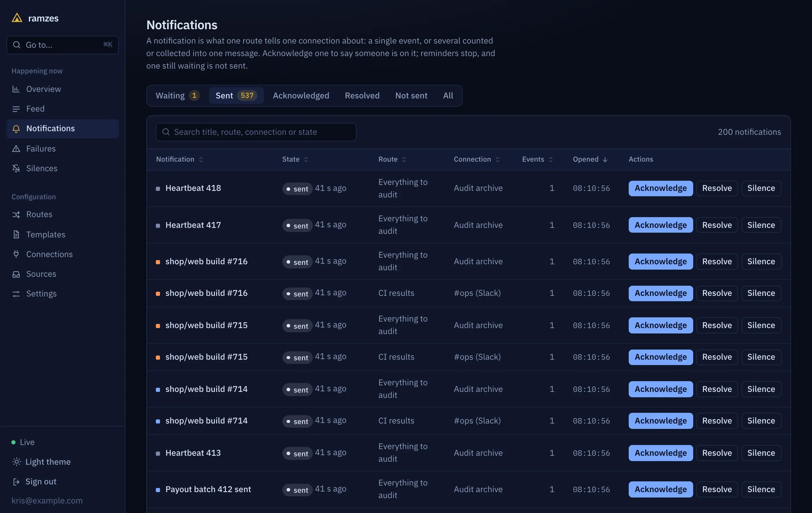The image size is (812, 513).
Task: Sort by Notification column
Action: pos(179,159)
